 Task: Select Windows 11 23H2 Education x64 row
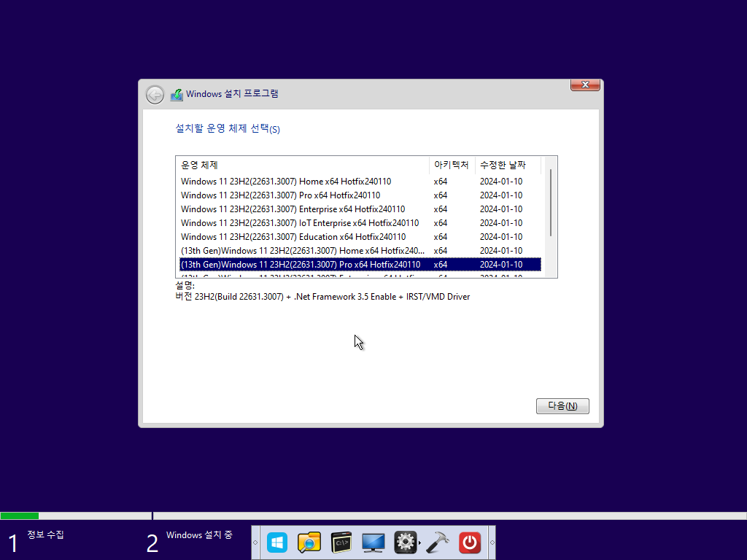click(x=360, y=237)
